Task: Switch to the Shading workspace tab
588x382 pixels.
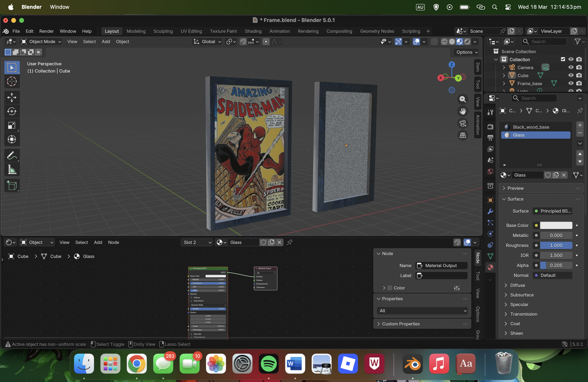Action: (x=253, y=31)
